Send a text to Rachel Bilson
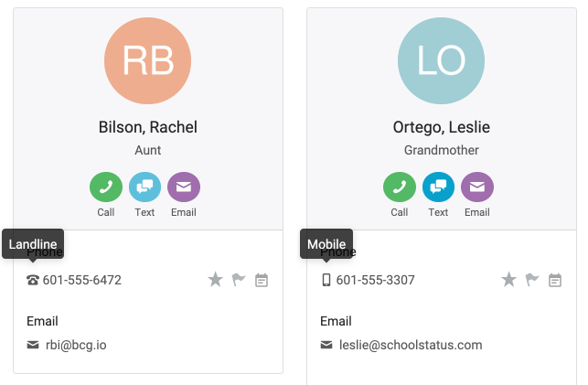This screenshot has width=588, height=385. tap(144, 187)
